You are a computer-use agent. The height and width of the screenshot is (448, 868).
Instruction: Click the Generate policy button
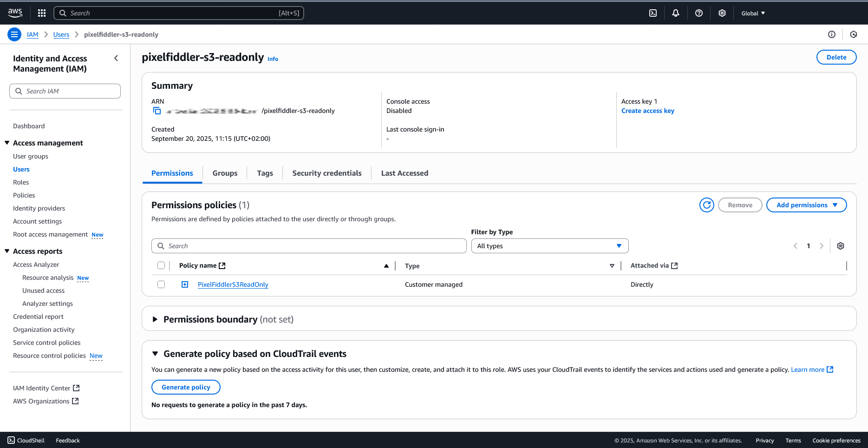click(186, 387)
